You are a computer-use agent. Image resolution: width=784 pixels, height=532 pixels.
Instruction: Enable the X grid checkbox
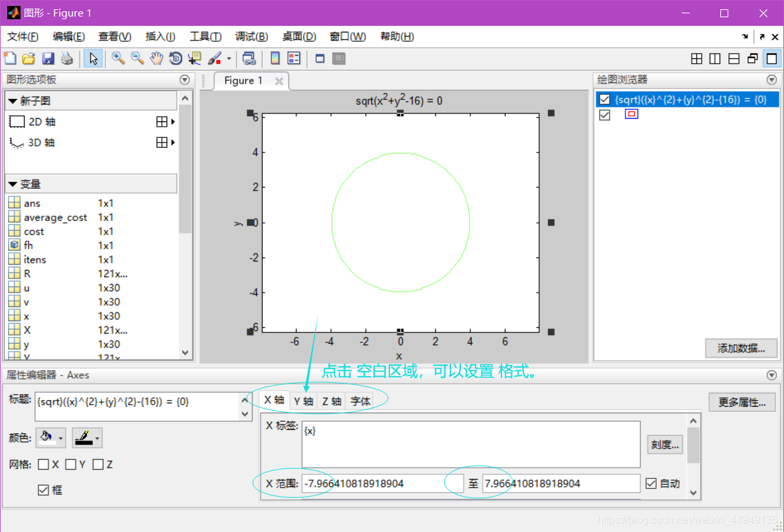(x=44, y=464)
